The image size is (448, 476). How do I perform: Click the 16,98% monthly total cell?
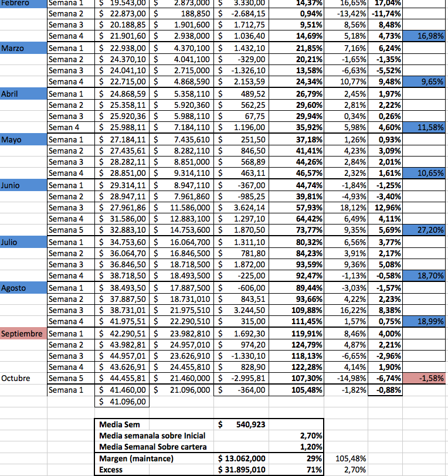pyautogui.click(x=424, y=36)
